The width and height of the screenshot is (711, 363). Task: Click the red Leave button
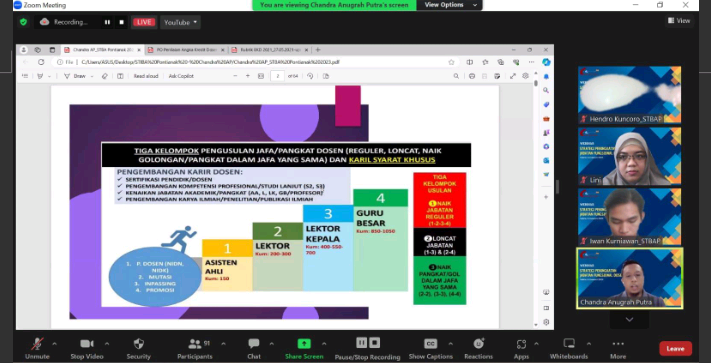coord(675,348)
